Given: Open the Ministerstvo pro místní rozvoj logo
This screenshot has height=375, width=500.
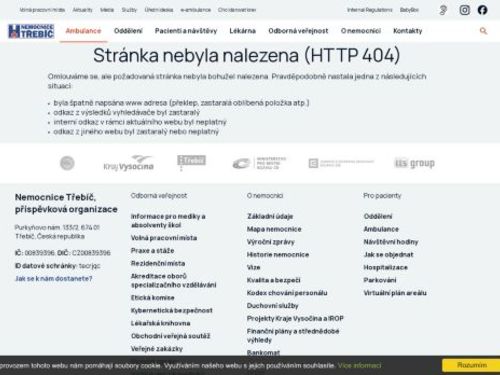Looking at the screenshot, I should pyautogui.click(x=259, y=163).
